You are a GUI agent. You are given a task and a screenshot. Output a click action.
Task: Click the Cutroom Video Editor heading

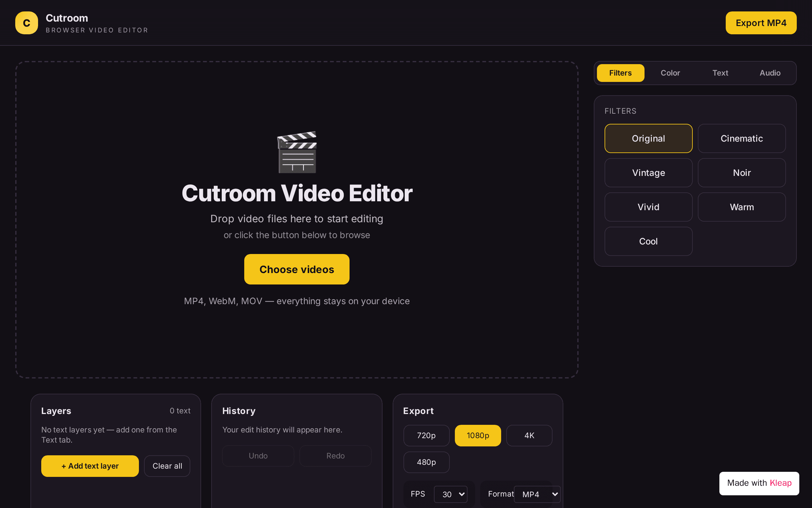pos(297,193)
